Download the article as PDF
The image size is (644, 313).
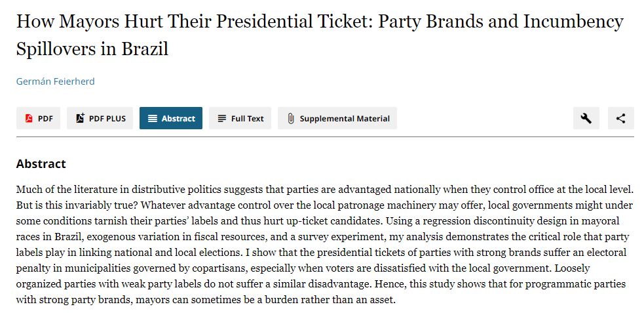pos(45,119)
